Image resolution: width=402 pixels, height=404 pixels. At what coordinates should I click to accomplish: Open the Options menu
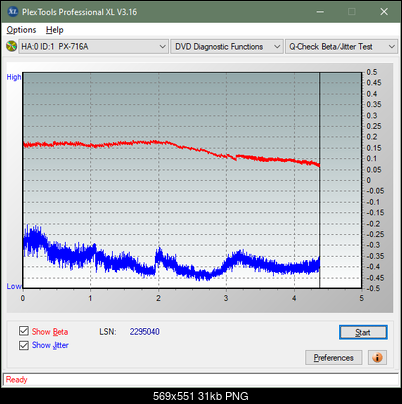[21, 30]
